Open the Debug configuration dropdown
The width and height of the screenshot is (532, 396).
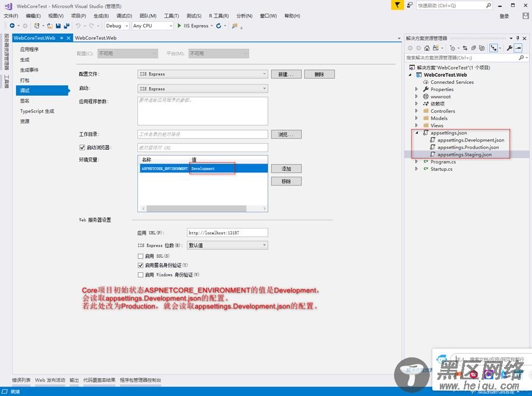coord(117,26)
